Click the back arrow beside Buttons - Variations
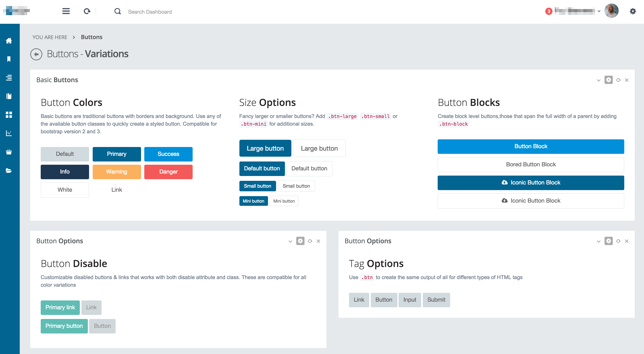This screenshot has height=354, width=644. (x=36, y=54)
